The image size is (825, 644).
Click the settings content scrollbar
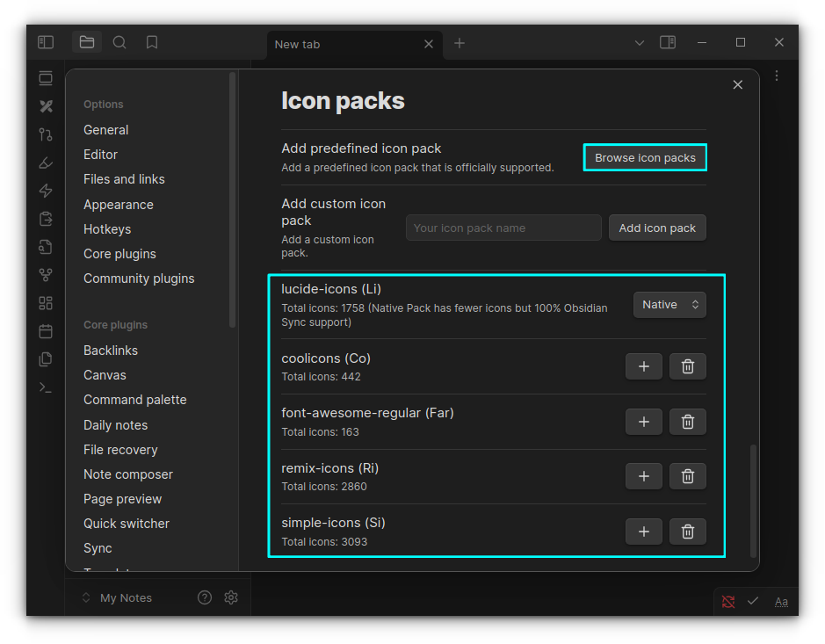753,501
